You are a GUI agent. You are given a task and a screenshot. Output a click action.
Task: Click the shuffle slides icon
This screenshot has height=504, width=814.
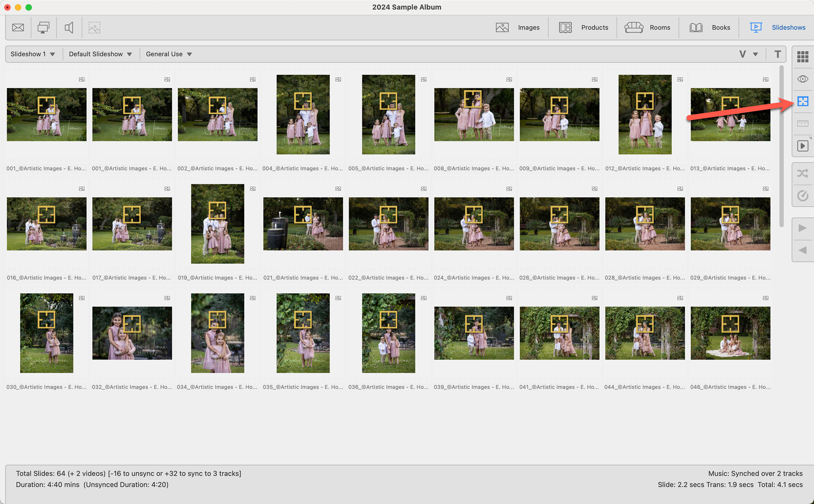pos(802,173)
